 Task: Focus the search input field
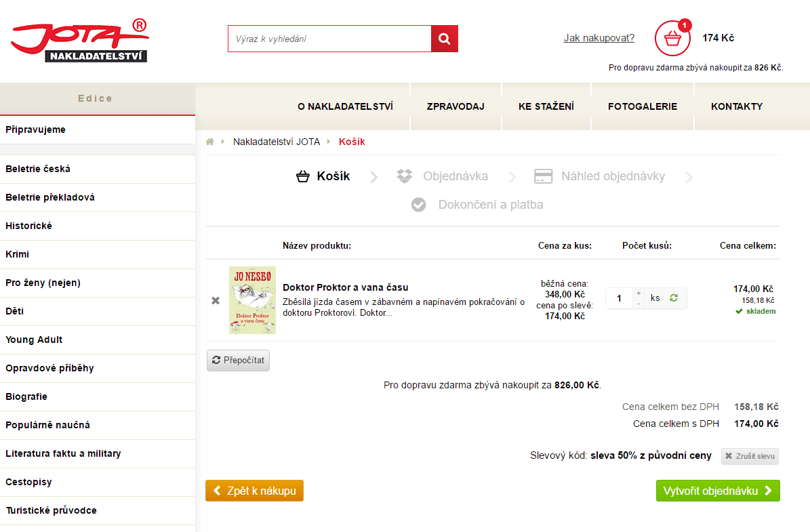click(x=329, y=39)
